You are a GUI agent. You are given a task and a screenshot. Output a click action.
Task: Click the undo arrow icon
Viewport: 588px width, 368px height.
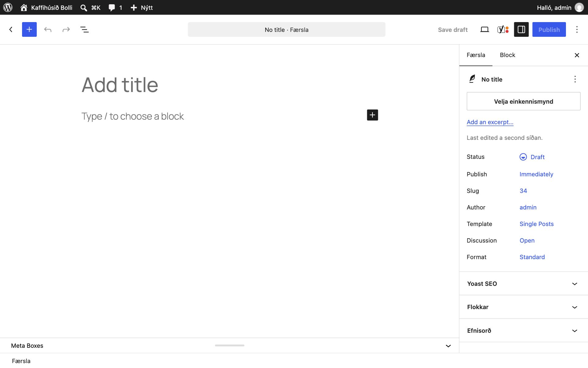click(48, 29)
